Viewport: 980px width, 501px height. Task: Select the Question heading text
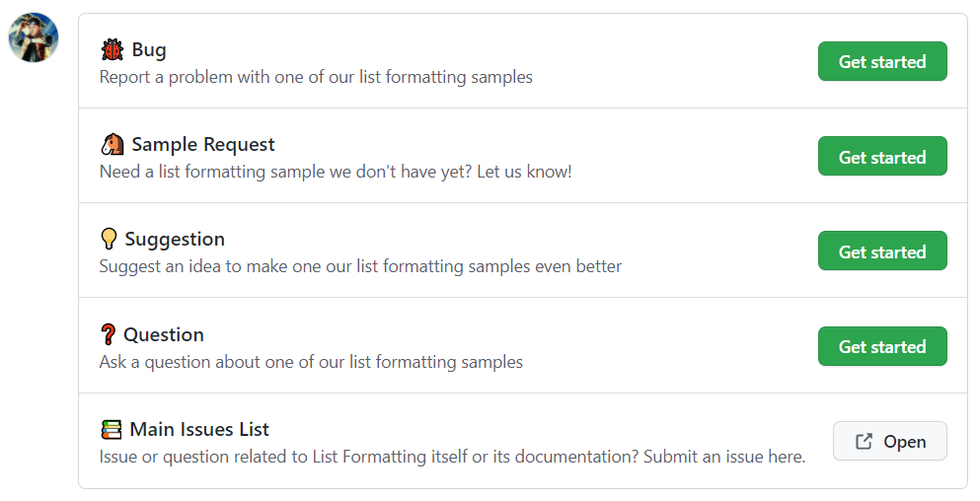(x=164, y=335)
